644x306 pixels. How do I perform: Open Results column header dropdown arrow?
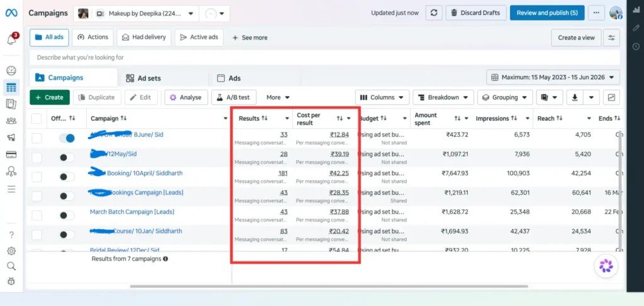287,119
